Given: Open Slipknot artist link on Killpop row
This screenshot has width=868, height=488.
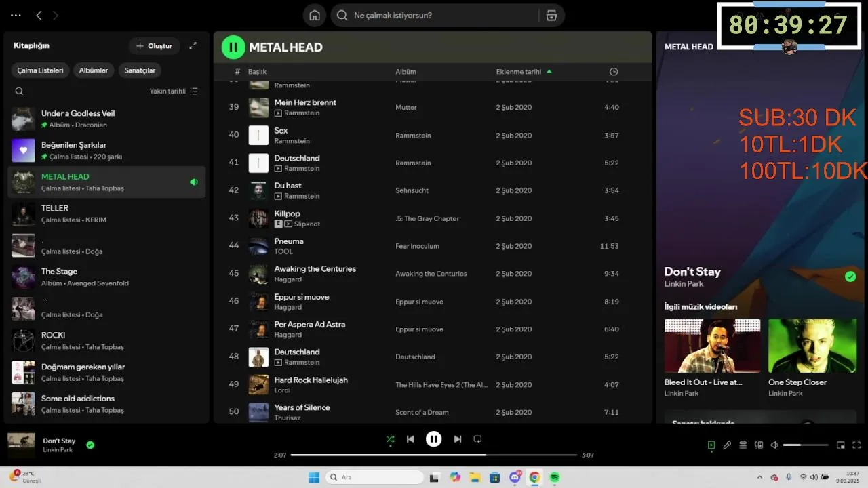Looking at the screenshot, I should [x=307, y=224].
